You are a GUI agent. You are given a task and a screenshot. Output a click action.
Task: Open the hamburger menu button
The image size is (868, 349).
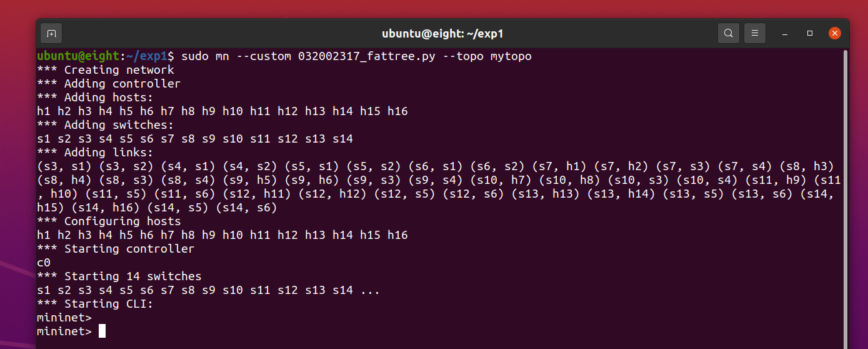(x=755, y=33)
